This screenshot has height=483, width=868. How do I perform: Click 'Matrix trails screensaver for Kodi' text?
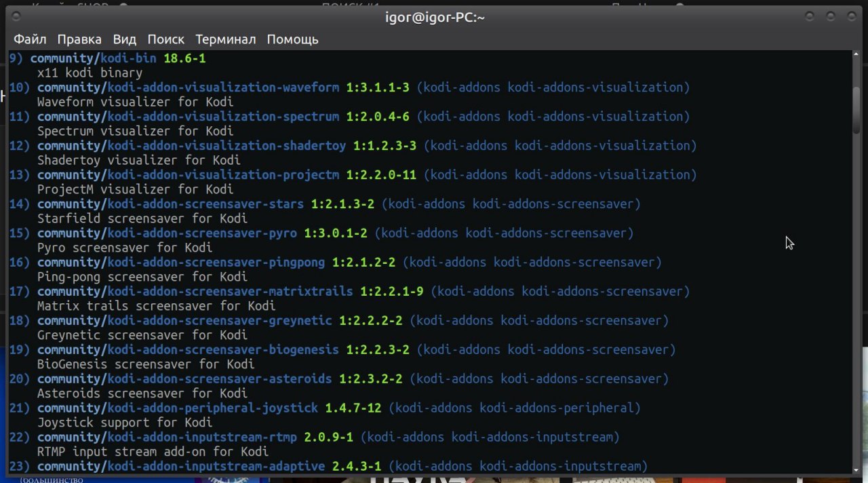(x=157, y=306)
